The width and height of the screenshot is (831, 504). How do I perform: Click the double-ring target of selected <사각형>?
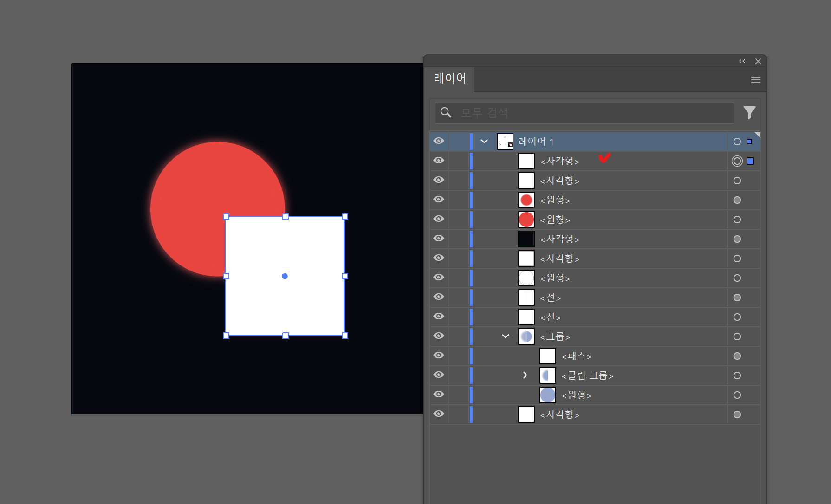click(737, 161)
